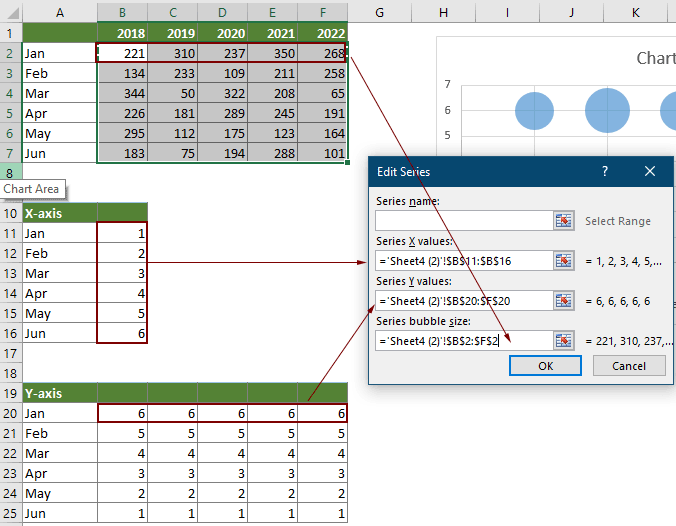Select column I header
676x526 pixels.
coord(507,13)
